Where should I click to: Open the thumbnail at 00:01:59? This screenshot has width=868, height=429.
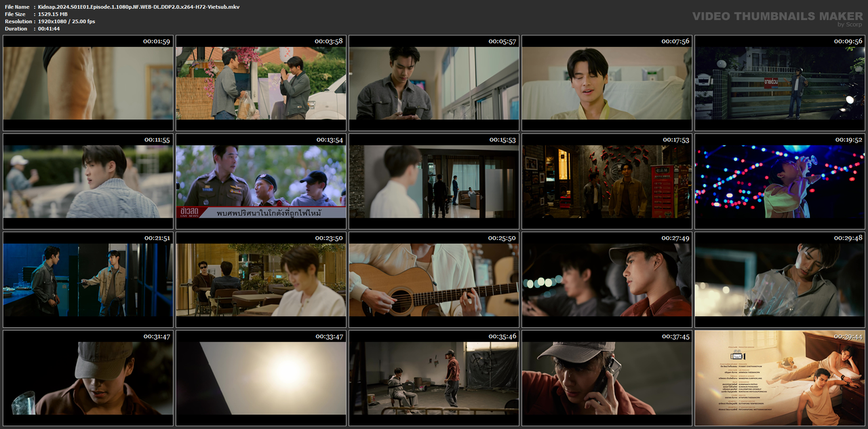coord(88,83)
